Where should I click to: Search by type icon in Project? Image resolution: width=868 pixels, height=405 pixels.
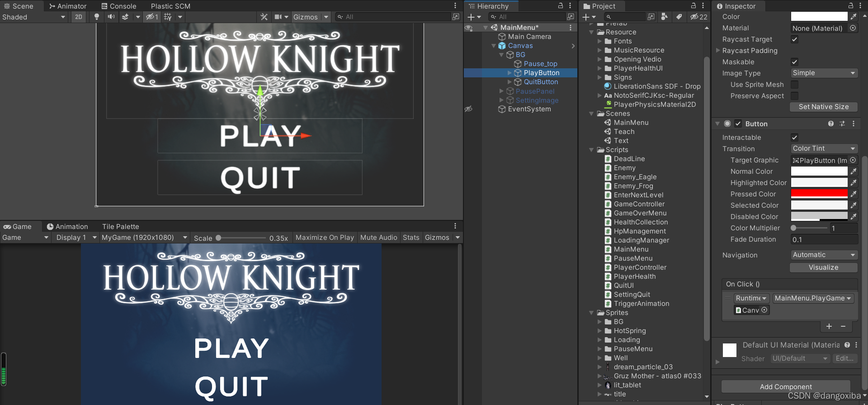point(664,17)
